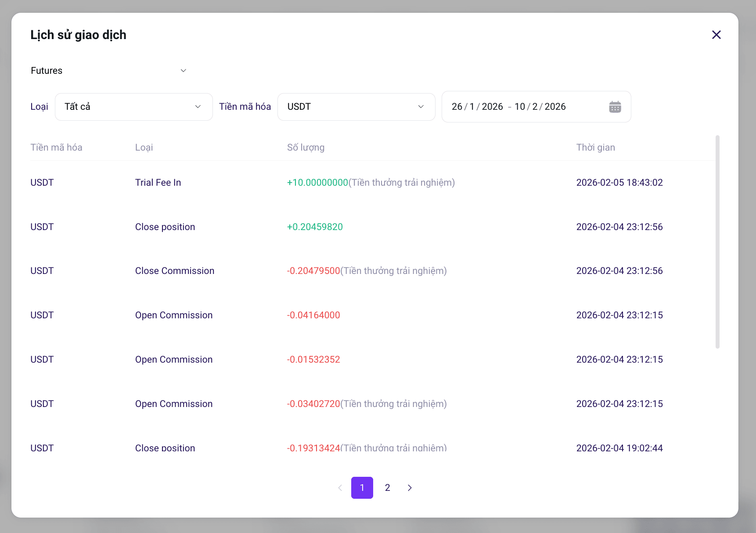Open the Loại 'Tất cả' type dropdown
Viewport: 756px width, 533px height.
point(134,107)
